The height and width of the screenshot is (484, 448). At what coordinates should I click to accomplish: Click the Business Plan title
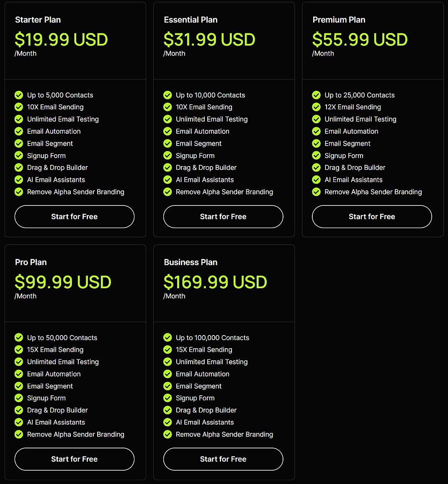[x=190, y=262]
